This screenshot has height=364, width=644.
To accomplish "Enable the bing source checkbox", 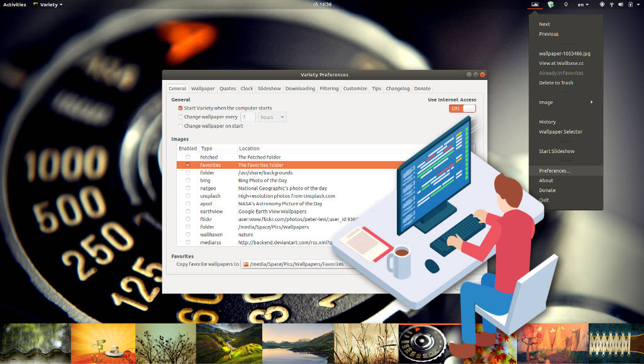I will [x=187, y=181].
